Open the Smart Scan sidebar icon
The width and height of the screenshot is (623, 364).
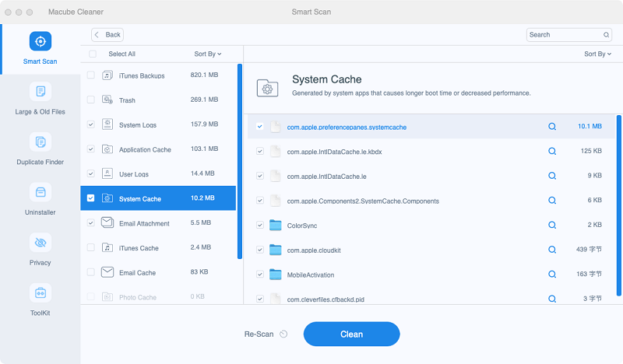tap(40, 41)
